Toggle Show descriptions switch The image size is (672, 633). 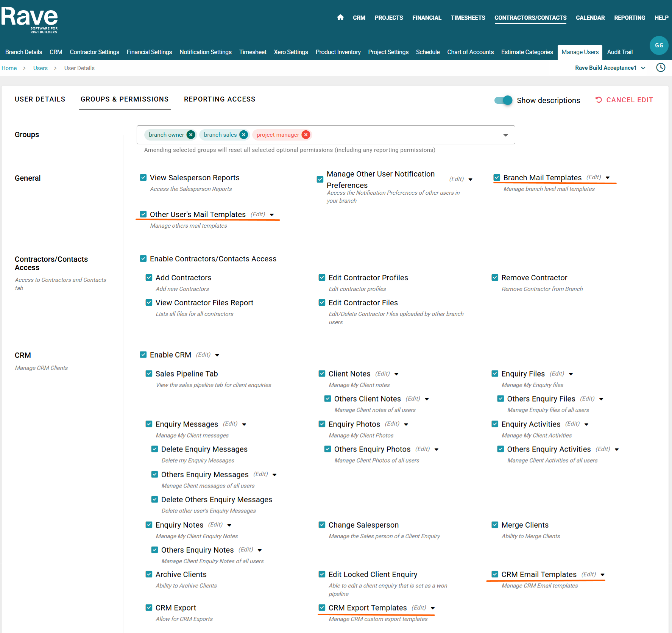point(503,100)
